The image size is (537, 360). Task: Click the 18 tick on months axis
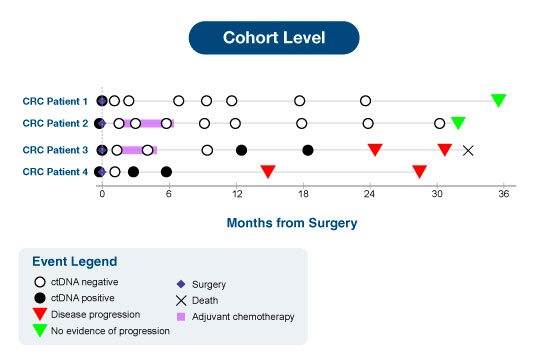click(303, 194)
